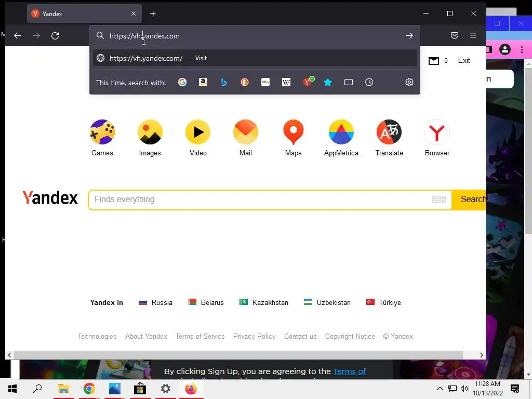Open the Contact us footer link

(x=300, y=336)
